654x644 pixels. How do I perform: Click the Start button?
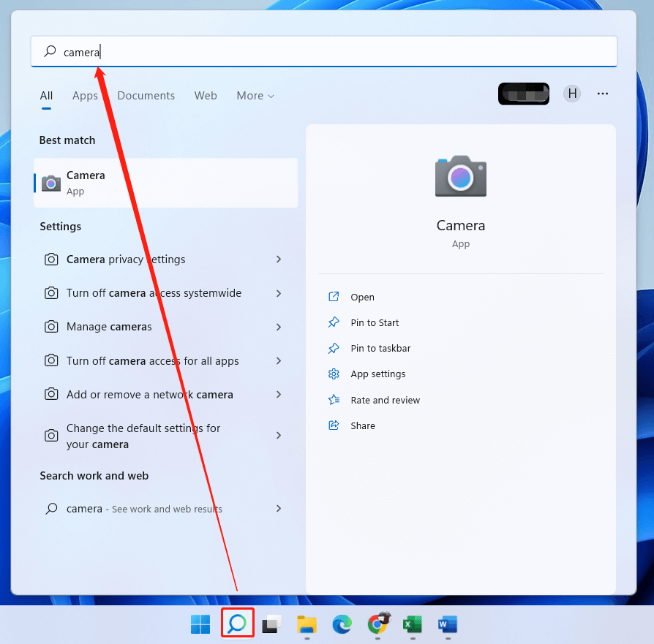(200, 624)
